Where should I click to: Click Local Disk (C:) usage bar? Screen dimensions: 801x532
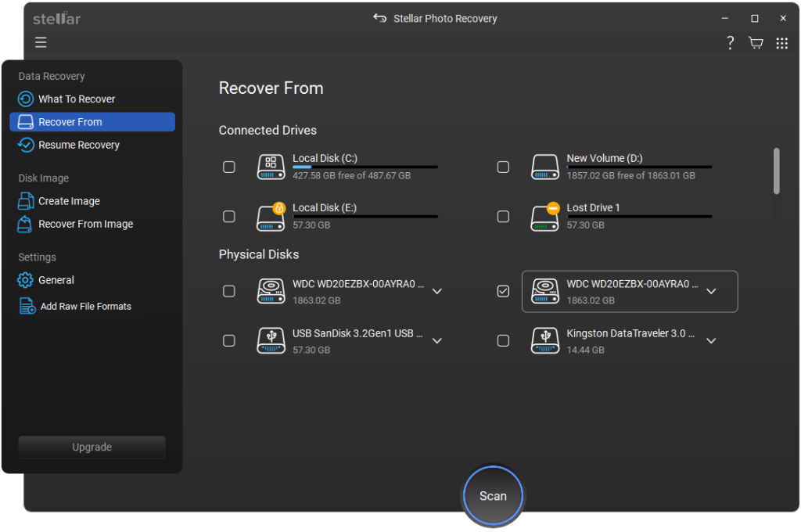tap(365, 167)
